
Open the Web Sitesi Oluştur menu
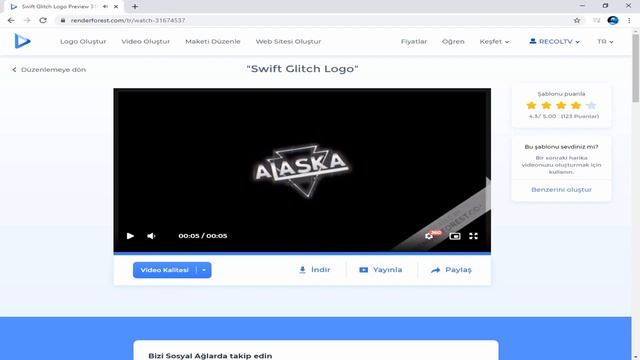(289, 42)
